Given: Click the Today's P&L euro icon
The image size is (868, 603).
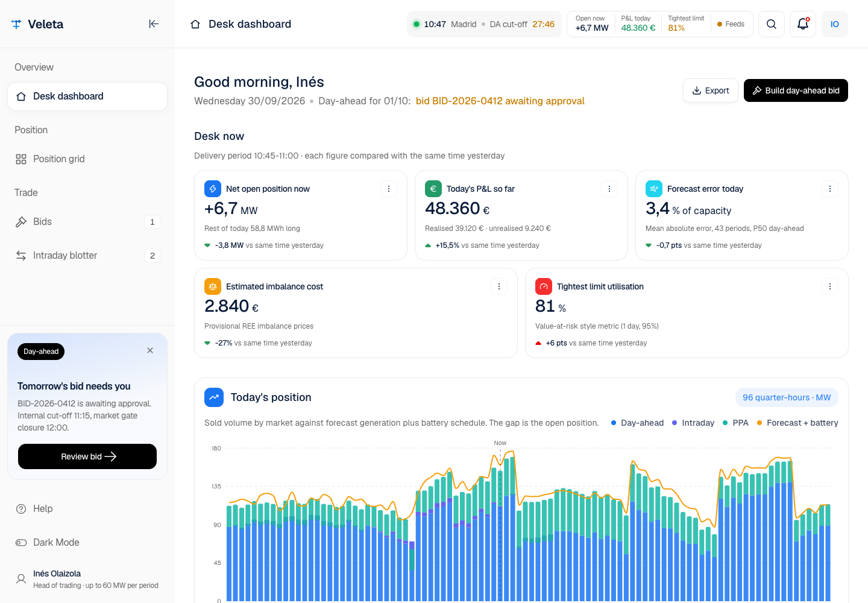Looking at the screenshot, I should coord(433,189).
